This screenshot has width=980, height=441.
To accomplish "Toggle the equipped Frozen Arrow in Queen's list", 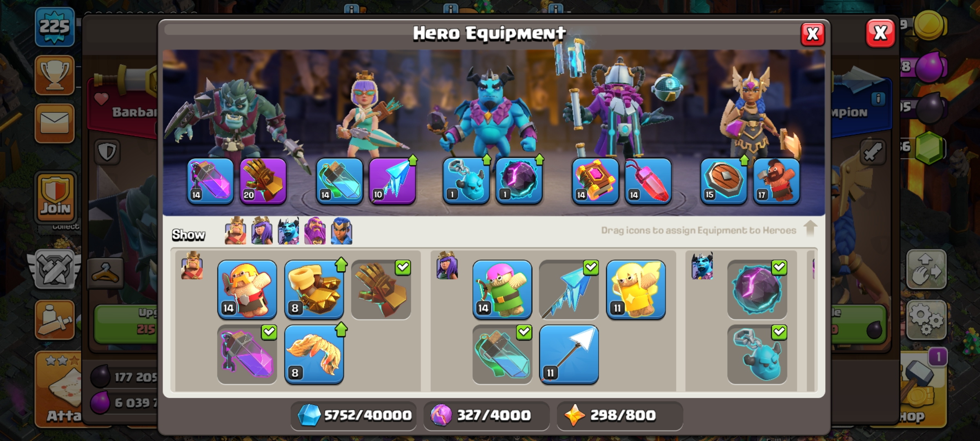I will pyautogui.click(x=569, y=289).
